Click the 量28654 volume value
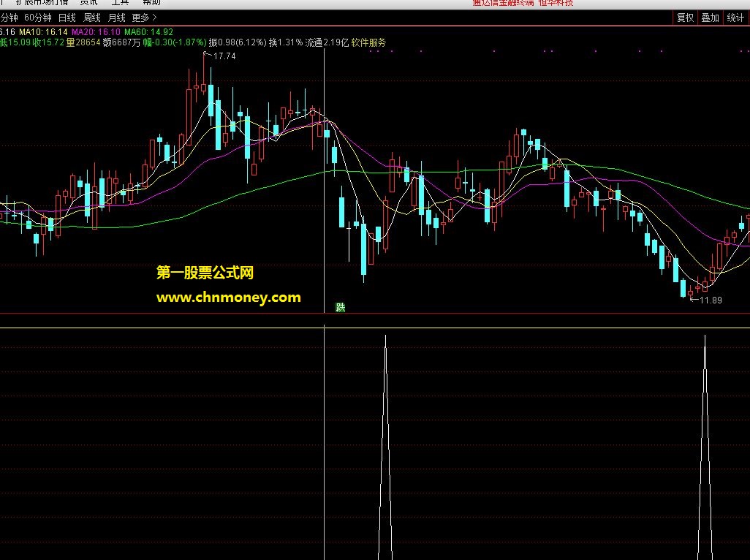 pyautogui.click(x=83, y=42)
